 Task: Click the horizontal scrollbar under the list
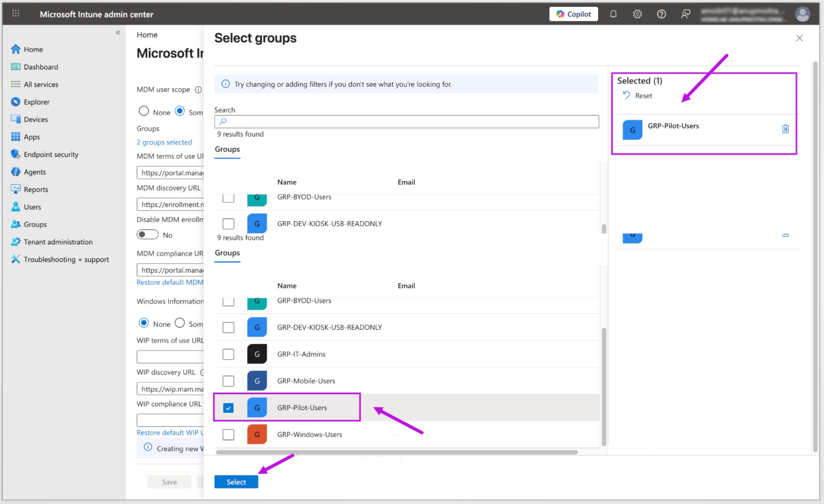(397, 452)
